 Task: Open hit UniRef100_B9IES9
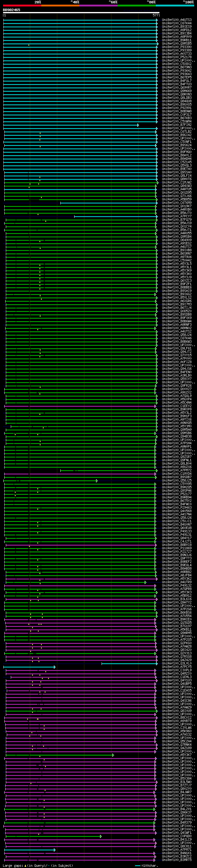pyautogui.click(x=176, y=26)
